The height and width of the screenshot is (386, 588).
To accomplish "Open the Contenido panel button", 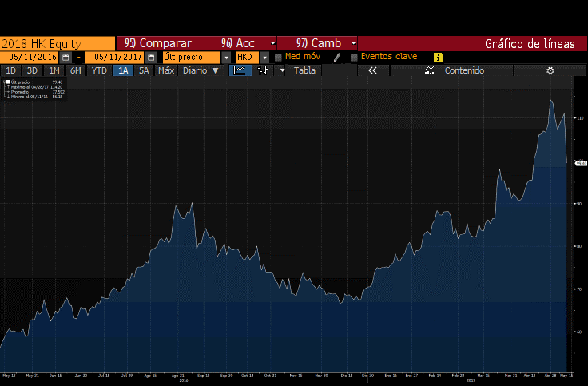I will (452, 70).
